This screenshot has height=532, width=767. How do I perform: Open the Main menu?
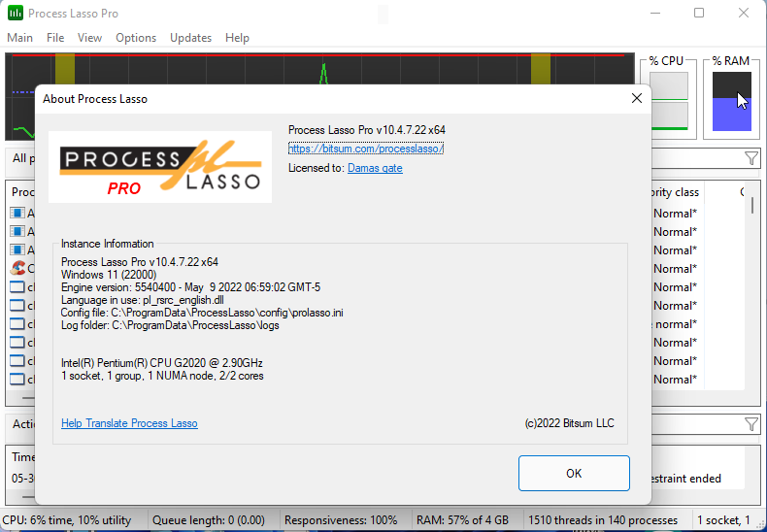(x=20, y=38)
